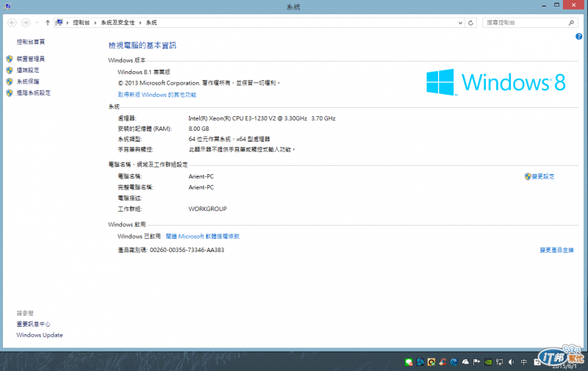Open volume speaker tray icon
Image resolution: width=588 pixels, height=371 pixels.
coord(511,362)
